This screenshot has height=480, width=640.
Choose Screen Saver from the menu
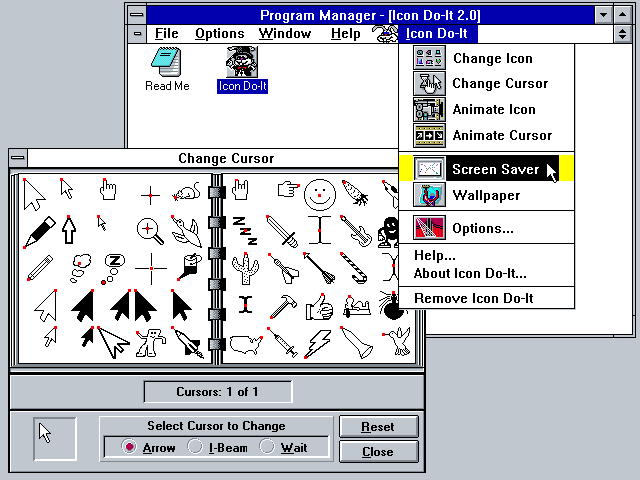click(x=487, y=168)
